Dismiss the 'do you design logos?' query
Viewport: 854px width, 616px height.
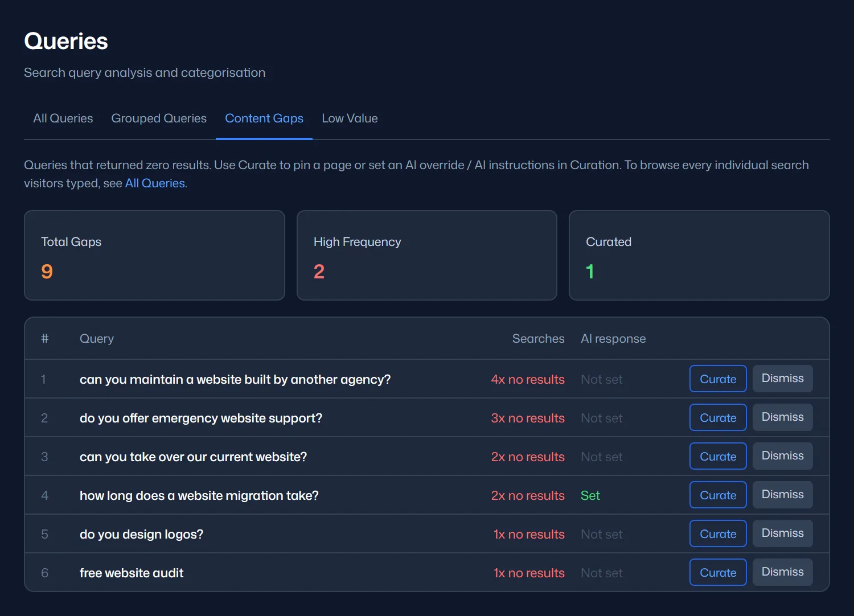pos(782,533)
